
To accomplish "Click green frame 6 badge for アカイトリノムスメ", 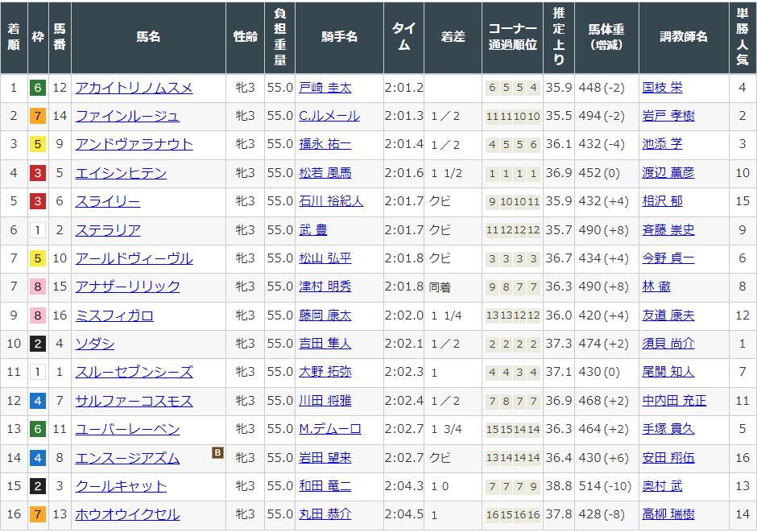I will point(38,88).
